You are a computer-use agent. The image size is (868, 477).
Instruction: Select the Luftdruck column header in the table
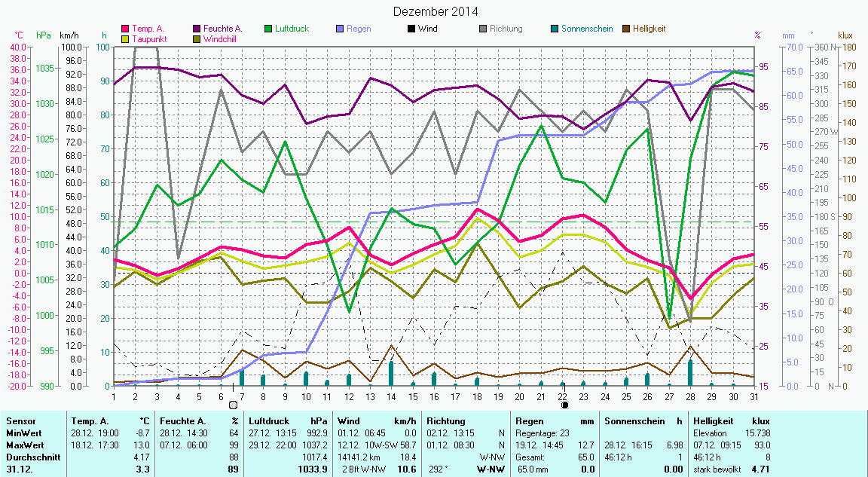(x=269, y=420)
